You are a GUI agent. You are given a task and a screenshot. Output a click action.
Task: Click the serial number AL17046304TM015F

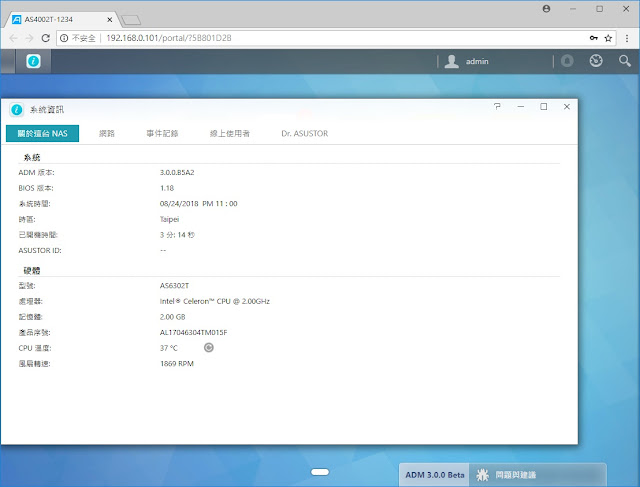coord(193,333)
